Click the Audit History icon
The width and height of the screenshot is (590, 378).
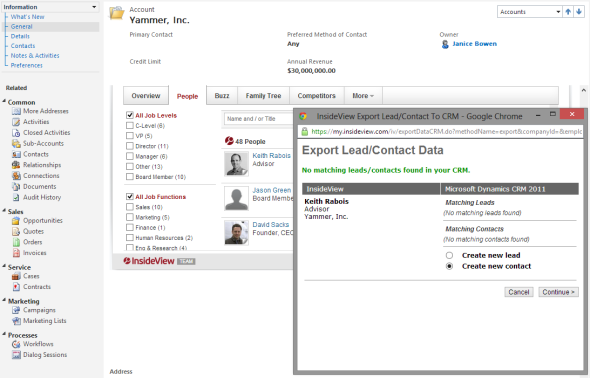16,197
